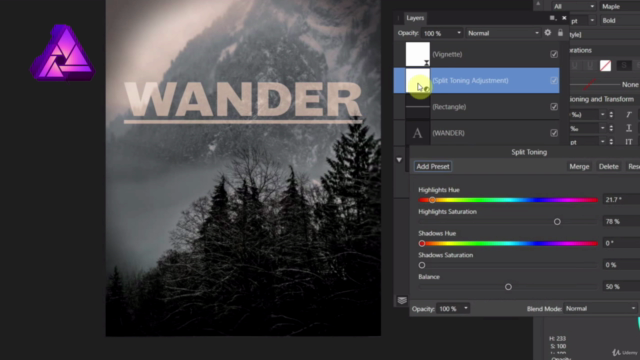Screen dimensions: 640x360
Task: Hide the WANDER text layer
Action: (x=554, y=133)
